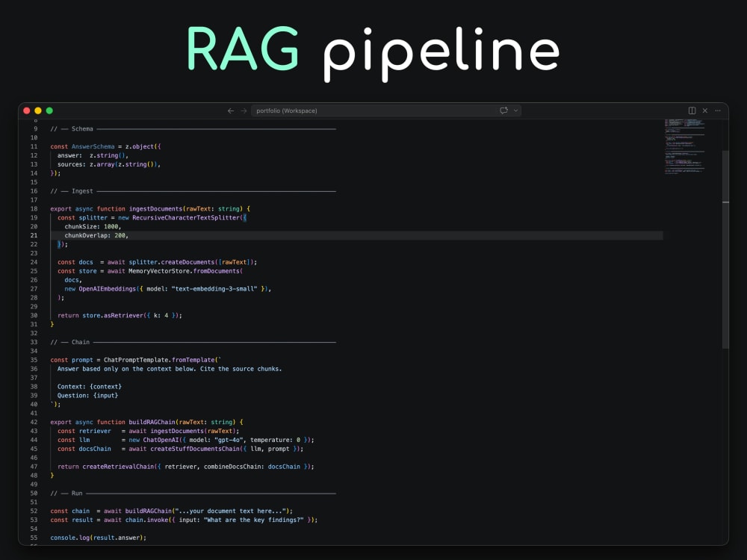This screenshot has width=747, height=560.
Task: Click "What are the key findings?" string
Action: click(x=253, y=520)
